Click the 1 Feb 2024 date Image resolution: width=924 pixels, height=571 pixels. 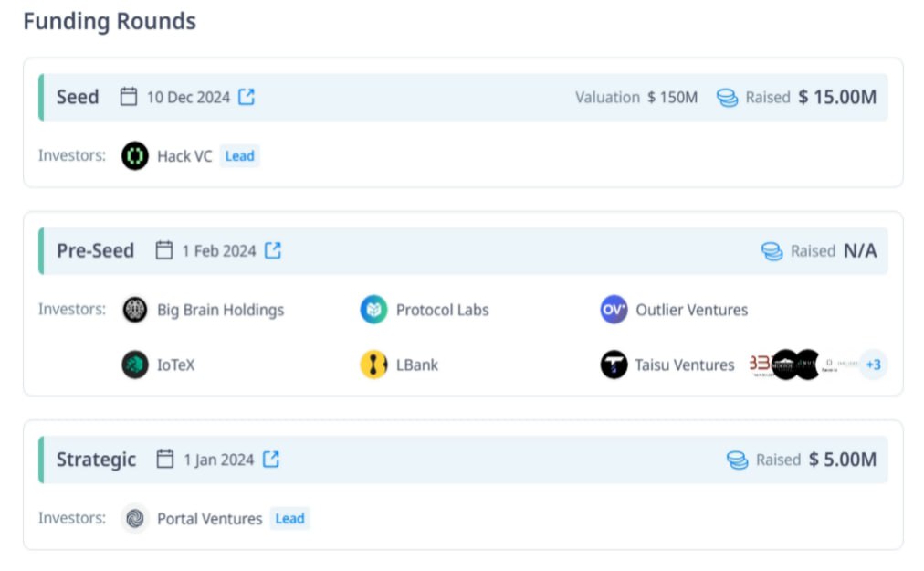pyautogui.click(x=218, y=251)
